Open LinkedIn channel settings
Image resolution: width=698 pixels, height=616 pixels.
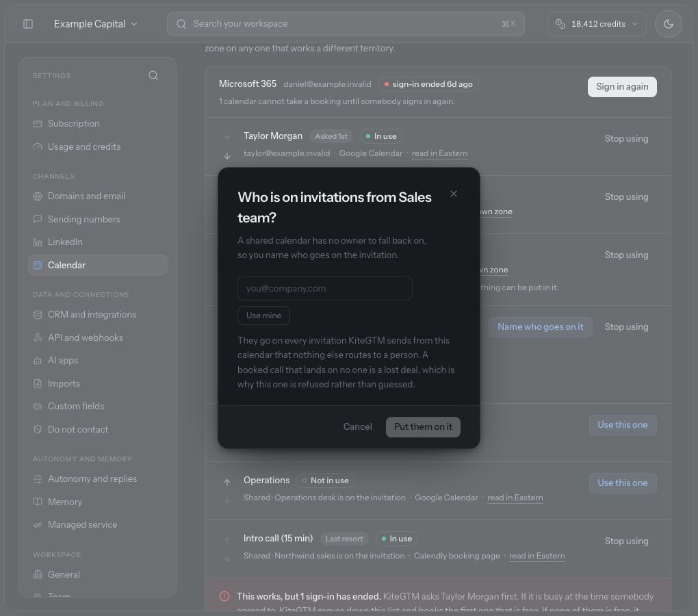point(97,242)
